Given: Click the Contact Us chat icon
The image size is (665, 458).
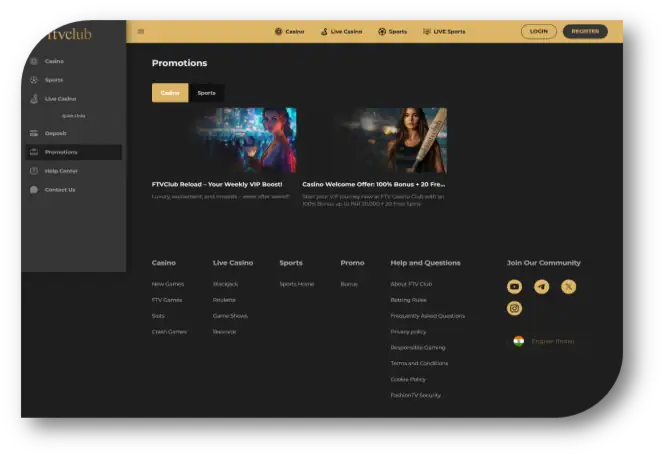Looking at the screenshot, I should click(x=34, y=189).
